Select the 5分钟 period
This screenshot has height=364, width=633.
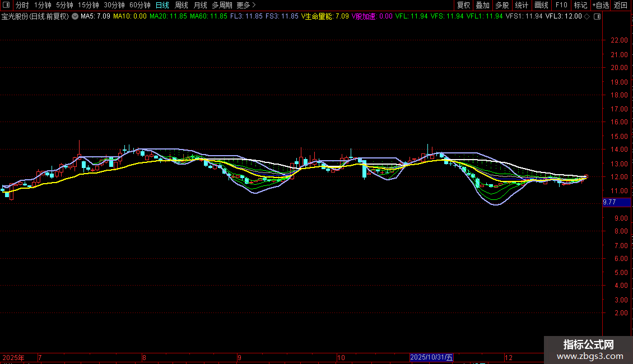pyautogui.click(x=64, y=5)
